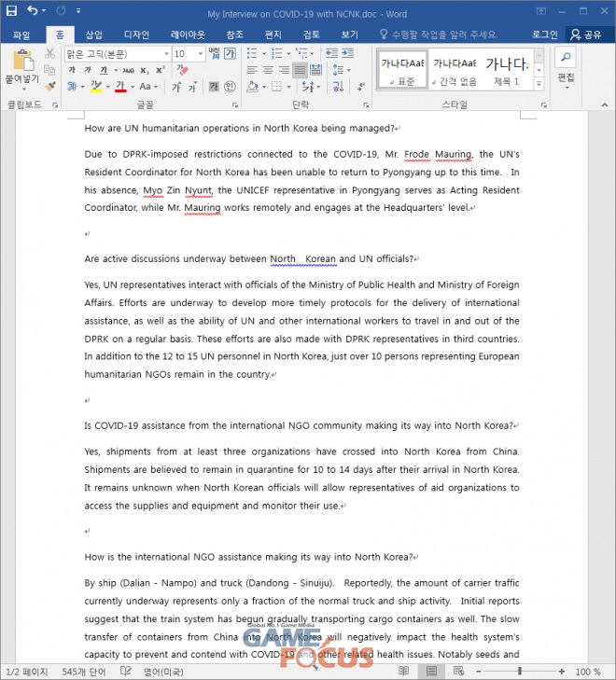
Task: Open the 삽입 (Insert) tab
Action: (94, 35)
